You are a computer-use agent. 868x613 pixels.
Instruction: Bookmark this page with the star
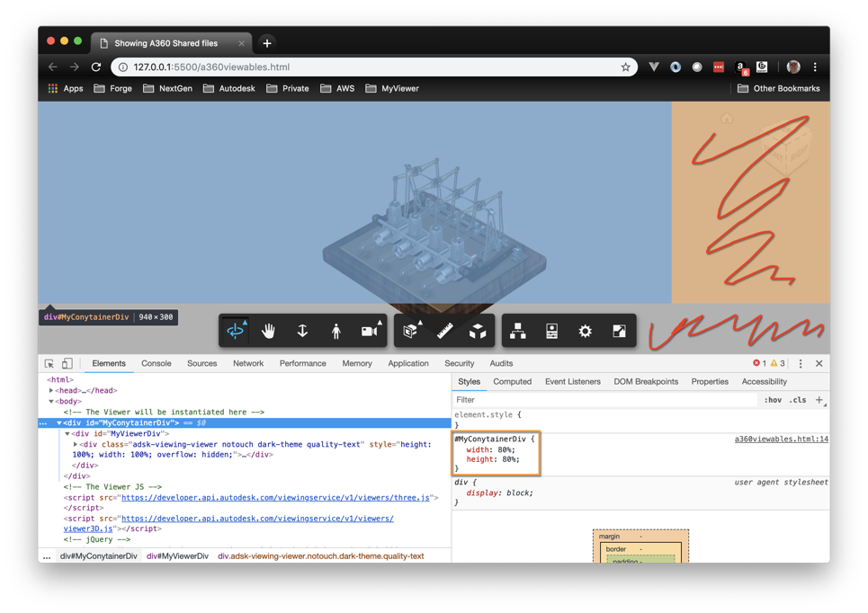pyautogui.click(x=625, y=67)
